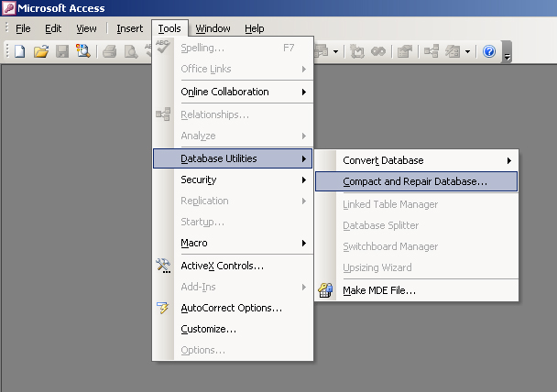Click the Edit menu
The image size is (557, 392).
[x=53, y=28]
